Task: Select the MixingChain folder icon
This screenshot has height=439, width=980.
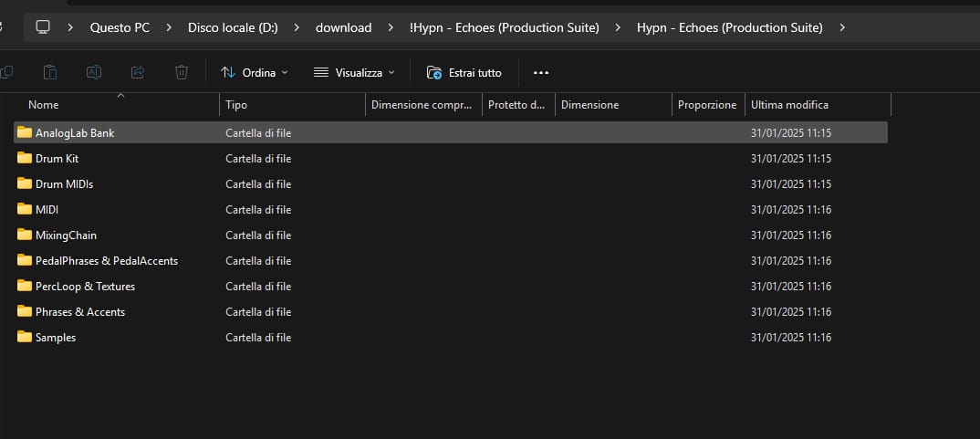Action: (x=25, y=235)
